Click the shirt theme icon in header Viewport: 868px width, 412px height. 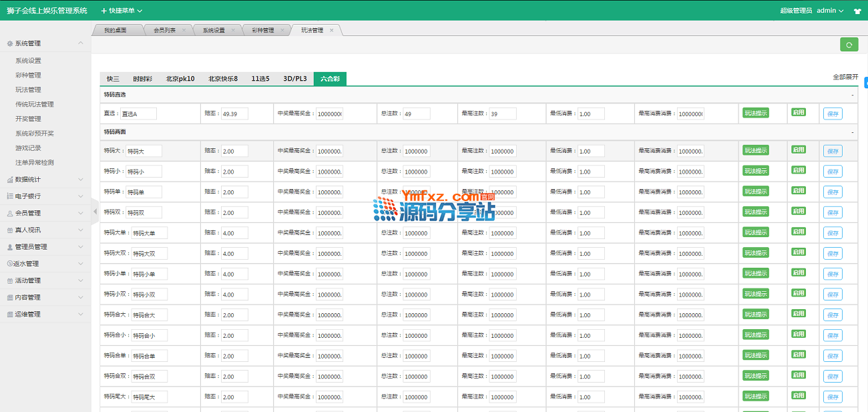pyautogui.click(x=857, y=11)
